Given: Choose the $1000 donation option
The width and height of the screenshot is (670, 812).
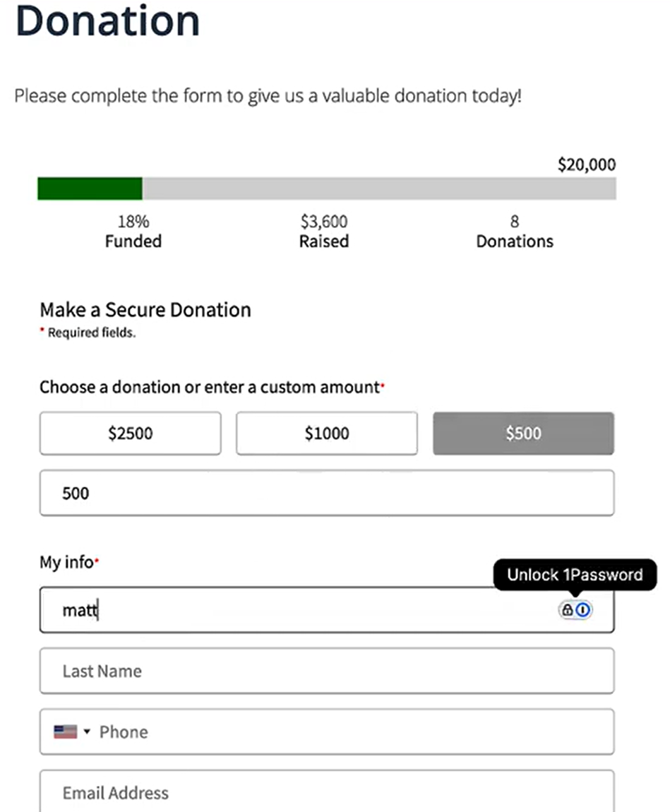Looking at the screenshot, I should coord(327,434).
